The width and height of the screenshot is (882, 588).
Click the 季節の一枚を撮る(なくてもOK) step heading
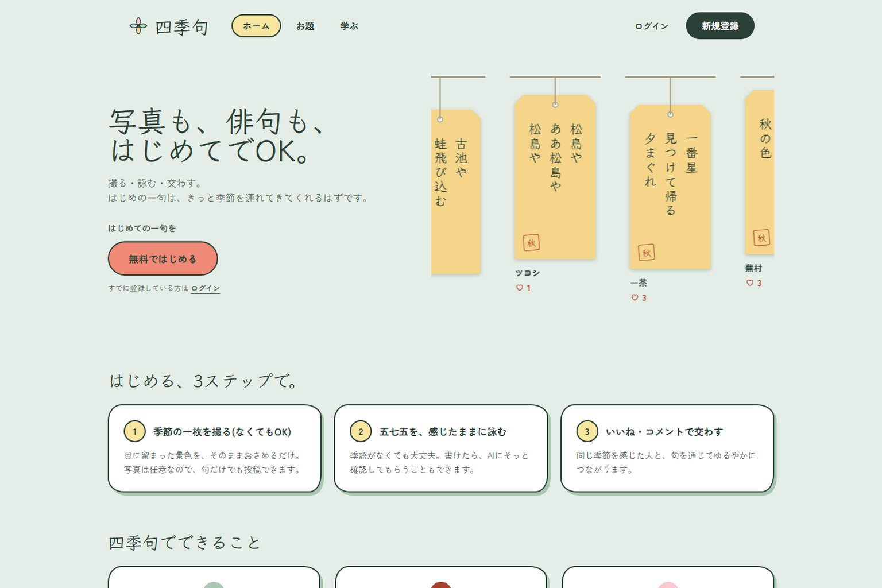[222, 432]
